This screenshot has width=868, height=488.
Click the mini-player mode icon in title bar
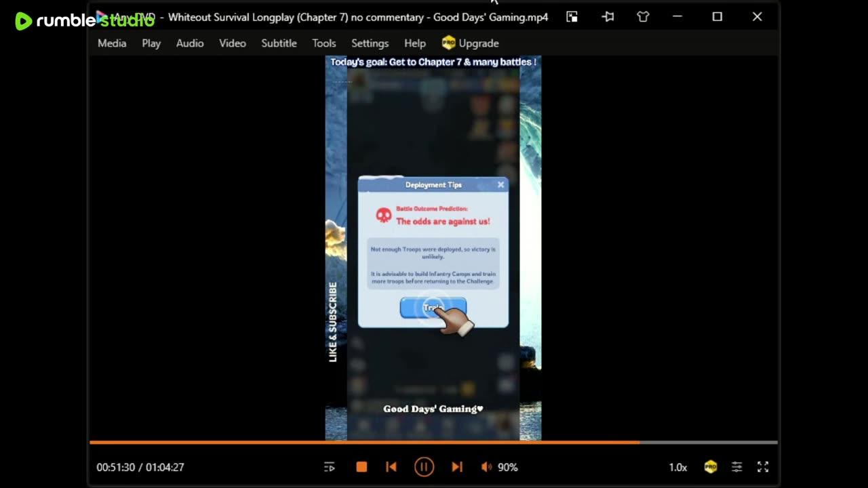click(x=572, y=17)
